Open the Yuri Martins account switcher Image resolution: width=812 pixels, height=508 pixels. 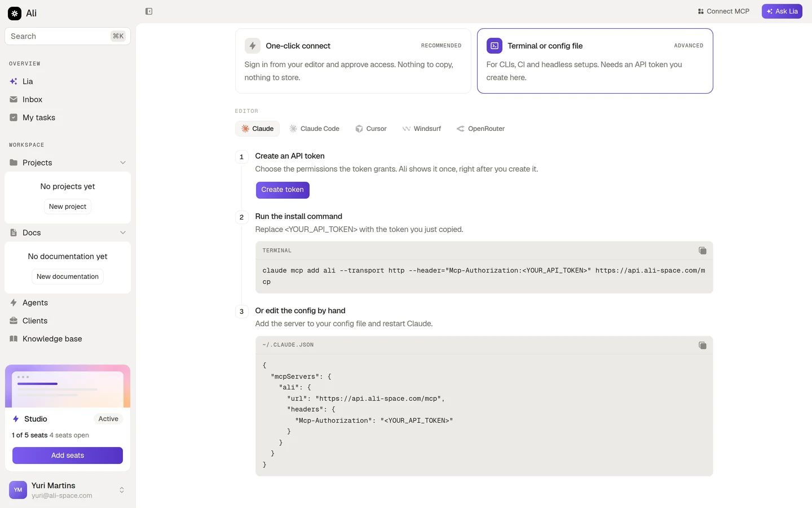coord(68,490)
